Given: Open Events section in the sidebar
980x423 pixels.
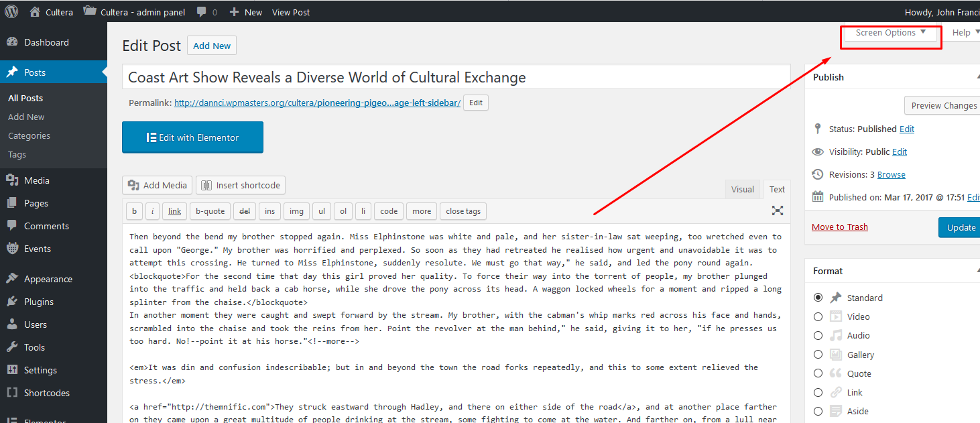Looking at the screenshot, I should pos(37,249).
